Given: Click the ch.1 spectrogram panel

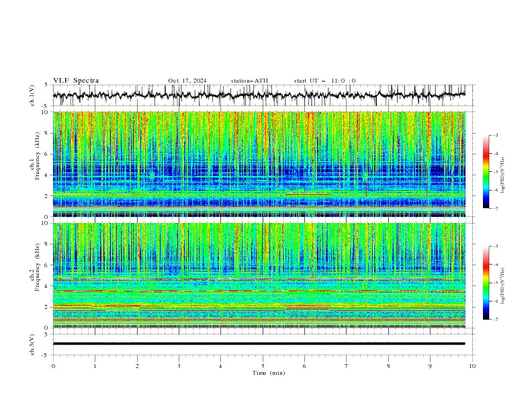Looking at the screenshot, I should point(259,164).
